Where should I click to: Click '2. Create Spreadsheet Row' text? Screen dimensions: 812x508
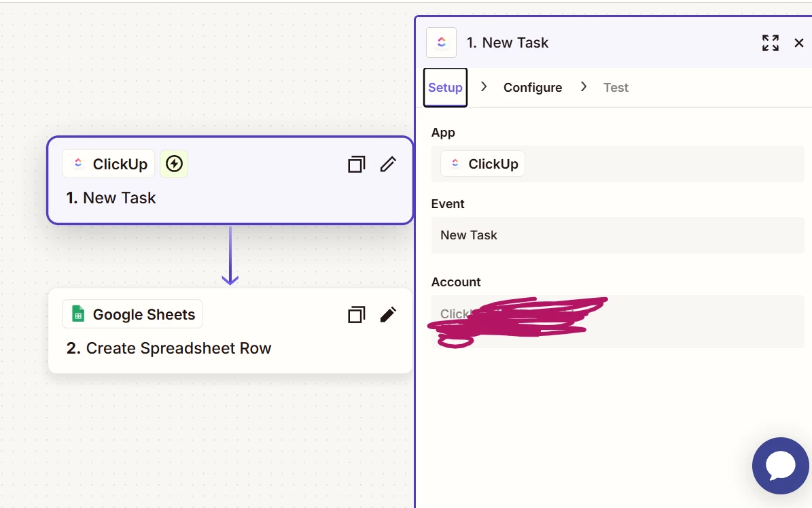point(169,348)
